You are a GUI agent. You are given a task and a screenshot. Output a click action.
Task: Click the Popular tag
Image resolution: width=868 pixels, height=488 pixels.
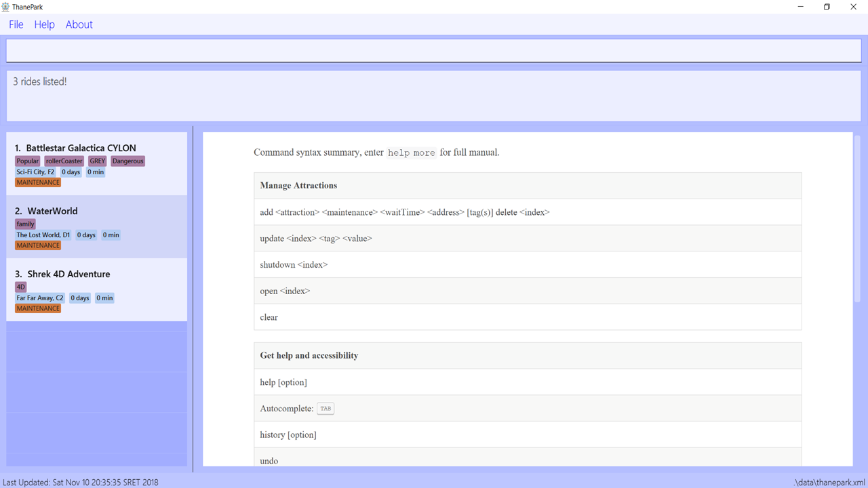click(x=28, y=161)
